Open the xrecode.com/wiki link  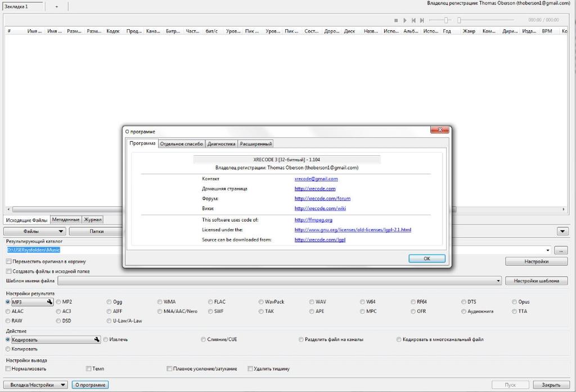320,209
